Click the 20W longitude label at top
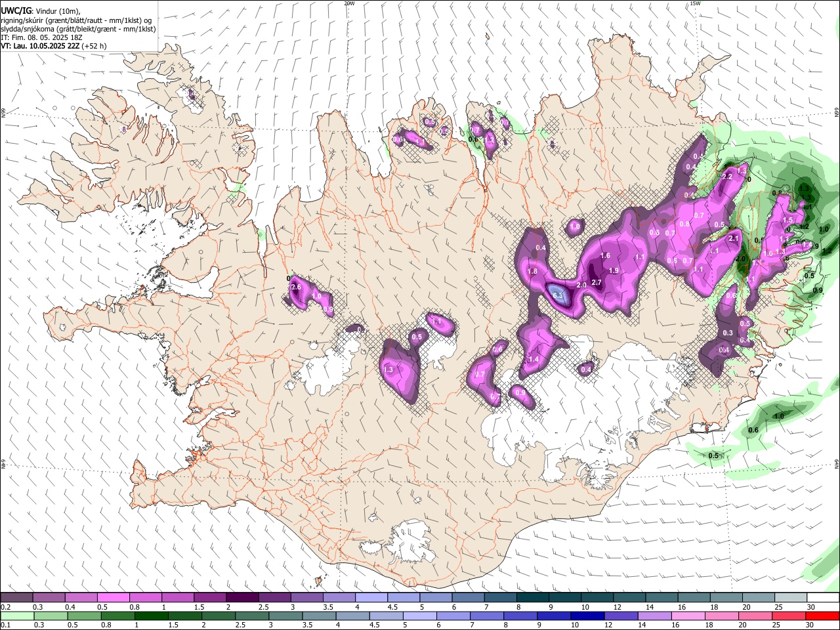Screen dimensions: 840x630 (x=349, y=3)
